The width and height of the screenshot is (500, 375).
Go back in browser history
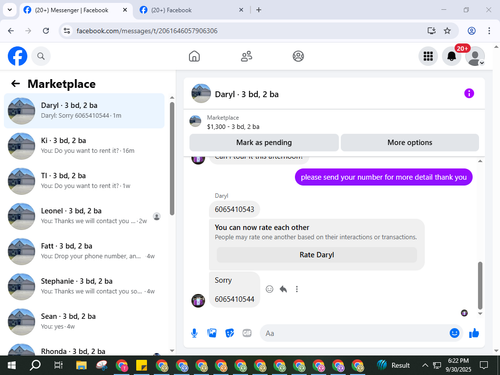click(x=11, y=31)
